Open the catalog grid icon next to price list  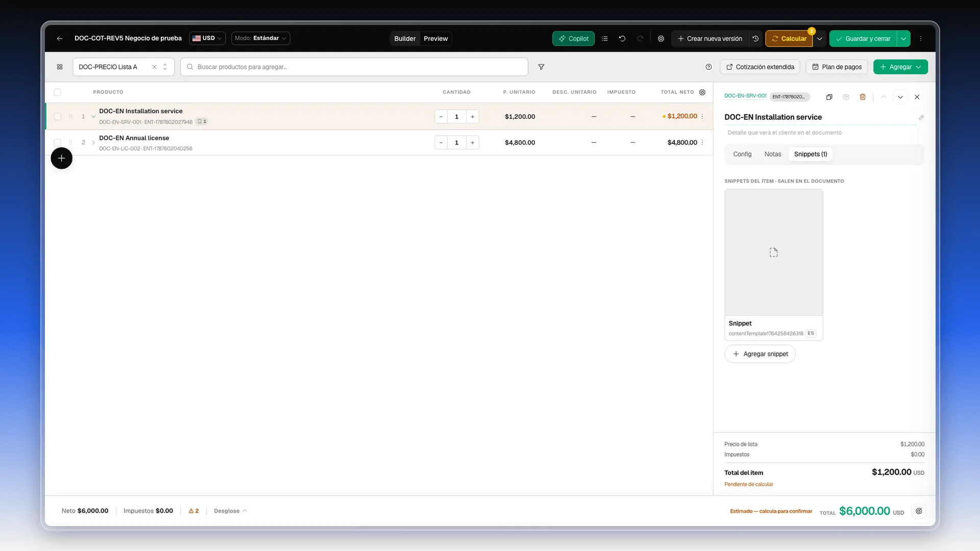point(60,67)
